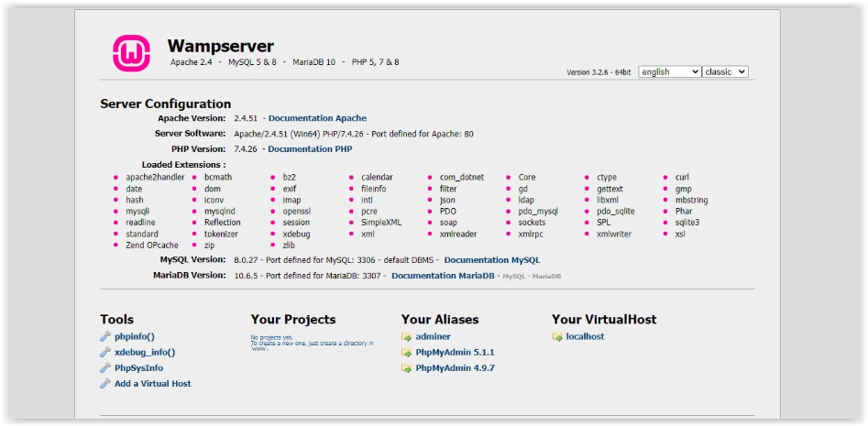This screenshot has height=426, width=868.
Task: Click the Loaded Extensions label
Action: click(x=184, y=165)
